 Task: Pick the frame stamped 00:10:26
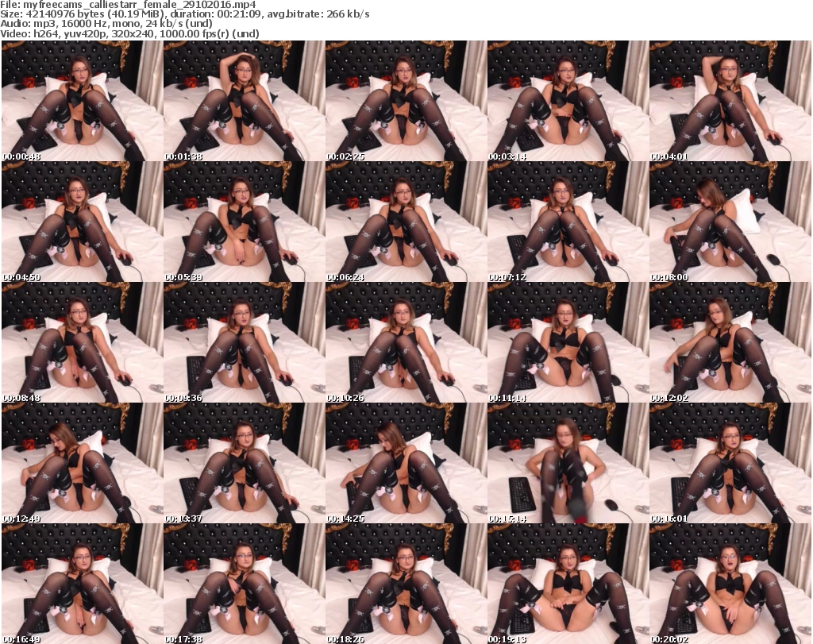406,343
